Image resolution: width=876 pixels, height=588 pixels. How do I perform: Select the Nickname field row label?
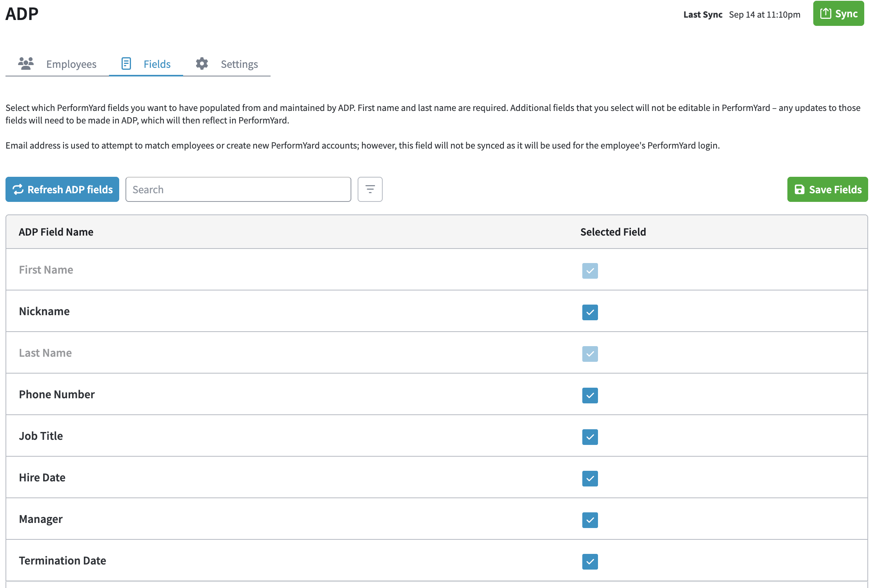[44, 311]
